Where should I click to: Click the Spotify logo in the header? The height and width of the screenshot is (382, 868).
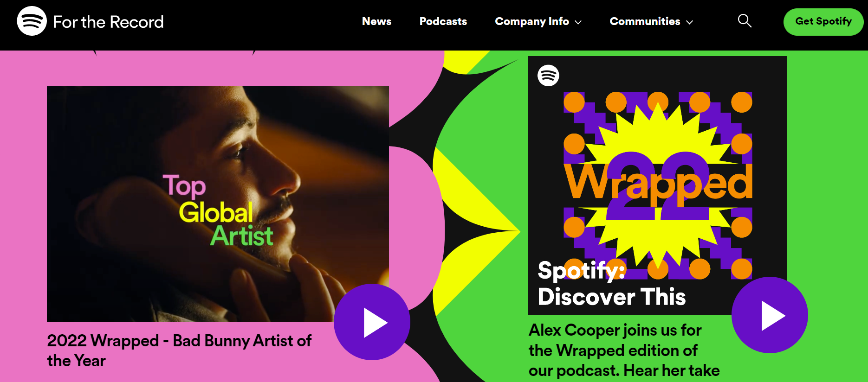32,21
